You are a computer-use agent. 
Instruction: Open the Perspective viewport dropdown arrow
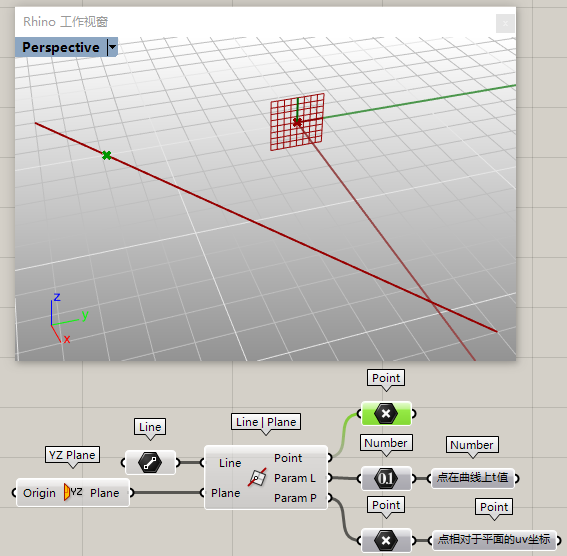pyautogui.click(x=113, y=47)
